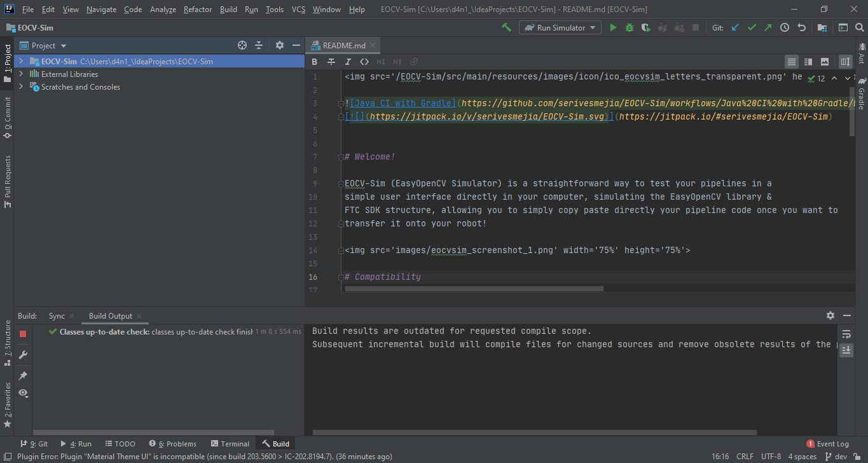The height and width of the screenshot is (463, 868).
Task: Change the CRLF line separator
Action: 745,457
